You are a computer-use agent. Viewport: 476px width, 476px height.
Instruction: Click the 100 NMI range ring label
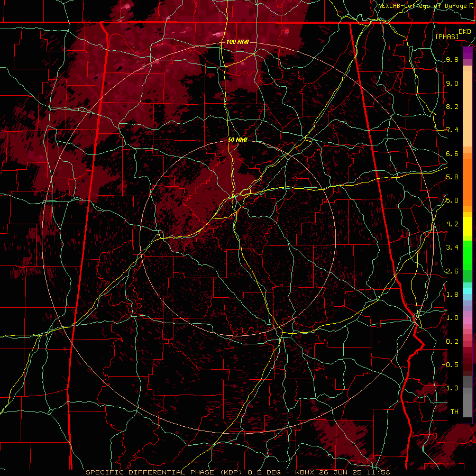click(x=237, y=42)
